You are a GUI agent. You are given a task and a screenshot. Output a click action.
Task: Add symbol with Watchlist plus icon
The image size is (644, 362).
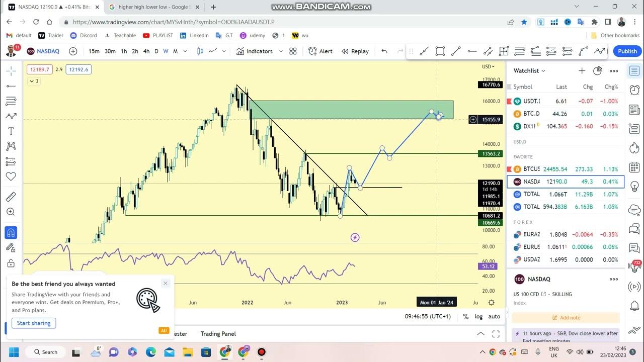point(582,71)
